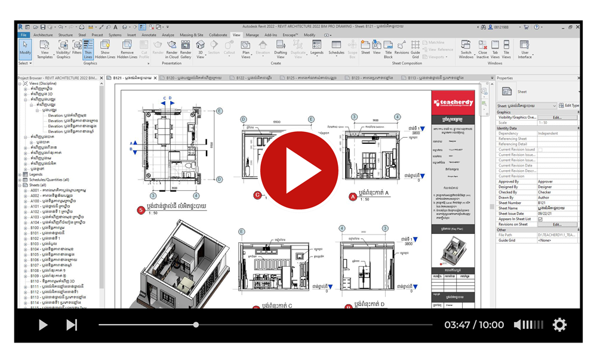Screen dimensions: 597x364
Task: Open the 3D View tool
Action: pyautogui.click(x=200, y=50)
